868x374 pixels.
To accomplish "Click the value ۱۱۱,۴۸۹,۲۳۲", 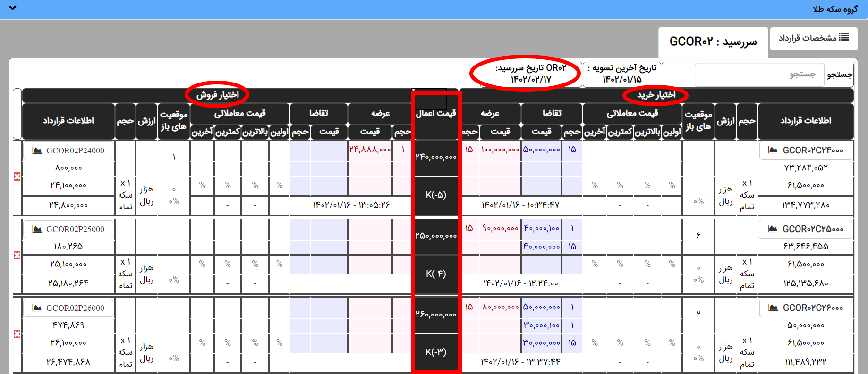I will pos(806,362).
